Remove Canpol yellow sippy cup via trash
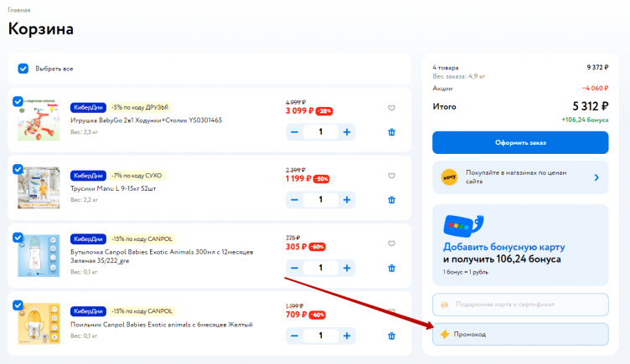 [391, 336]
